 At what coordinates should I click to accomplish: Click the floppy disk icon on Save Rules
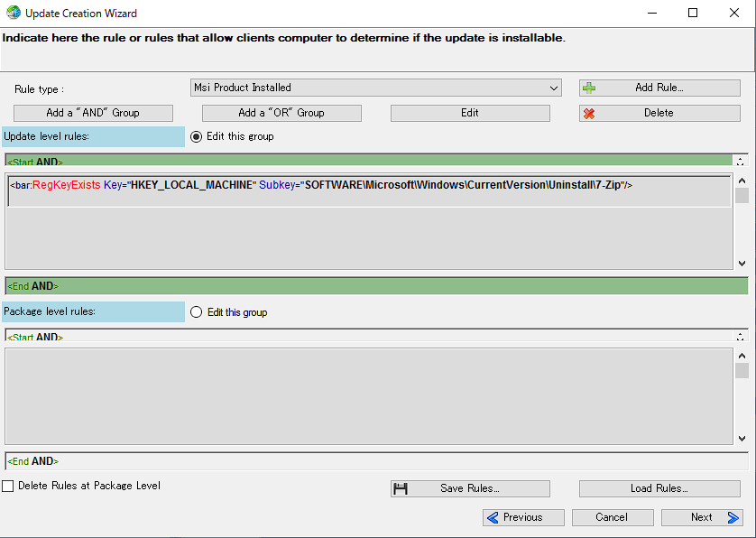401,488
